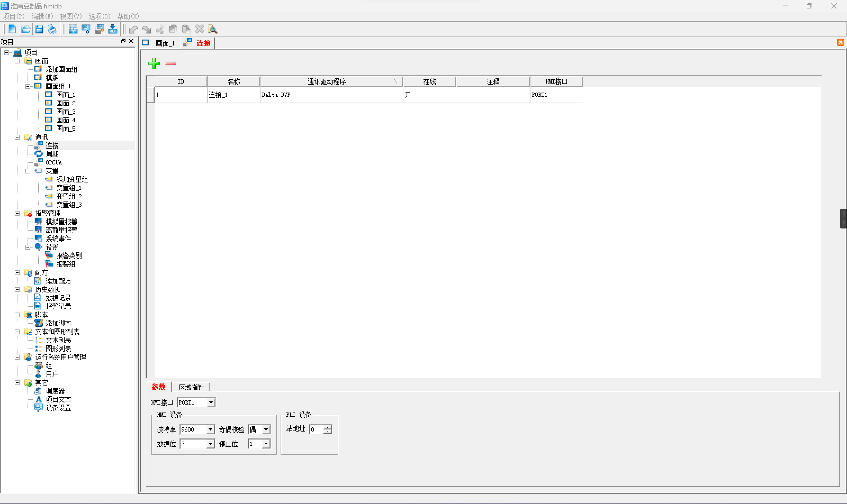
Task: Click the Paste clipboard icon
Action: click(x=186, y=29)
